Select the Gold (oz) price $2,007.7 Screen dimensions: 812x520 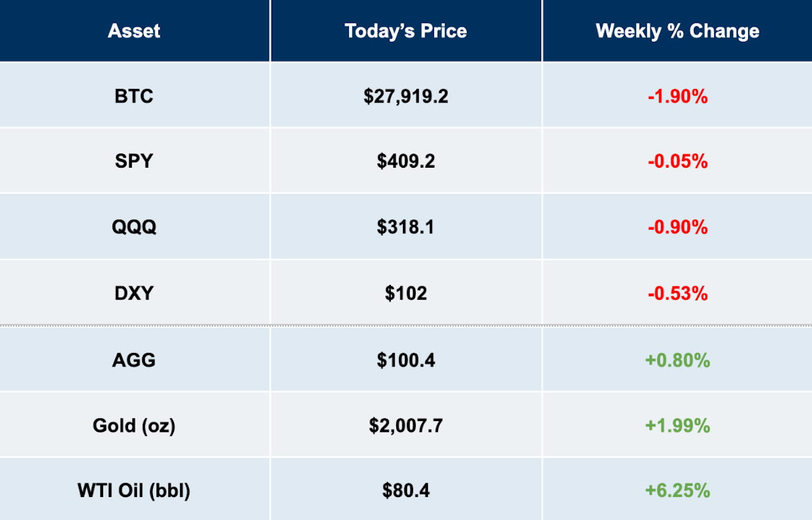click(x=406, y=425)
